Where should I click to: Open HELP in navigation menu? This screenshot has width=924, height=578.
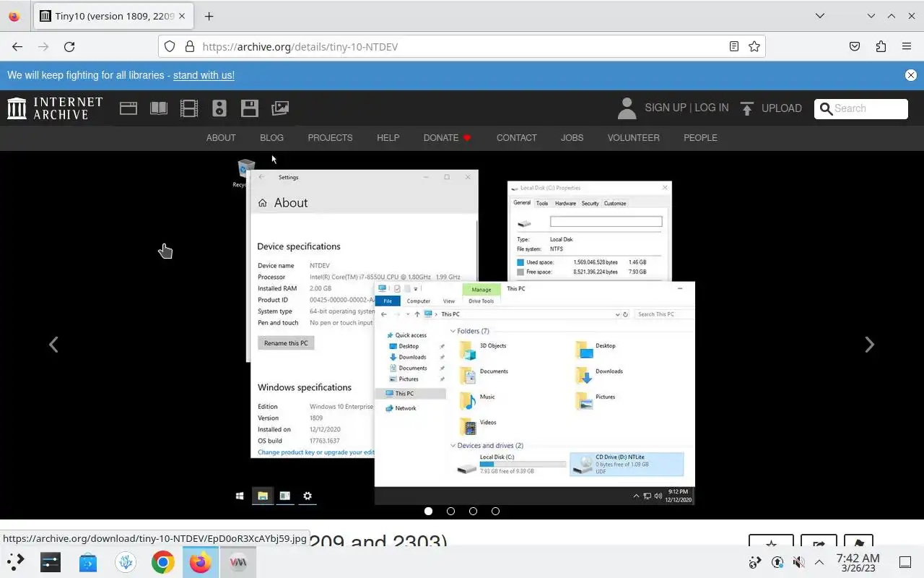388,137
